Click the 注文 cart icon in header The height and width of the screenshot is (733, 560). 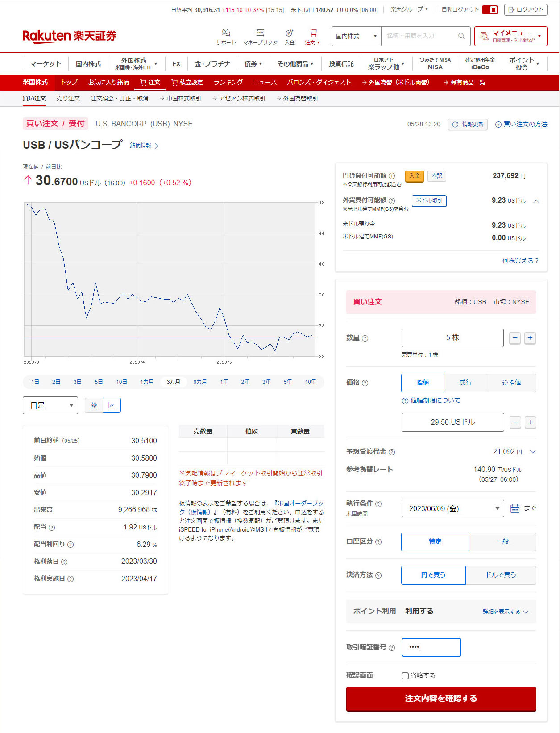[x=313, y=33]
